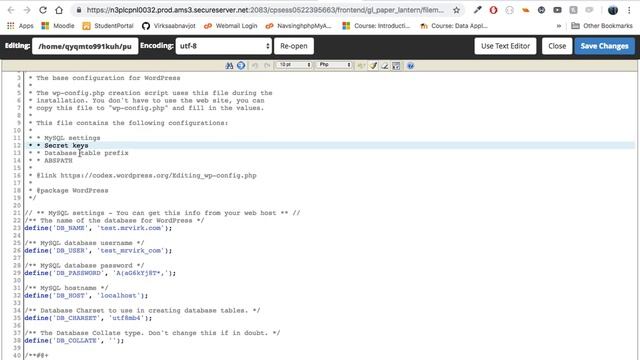The height and width of the screenshot is (360, 640).
Task: Open Chrome three-dot menu
Action: 629,10
